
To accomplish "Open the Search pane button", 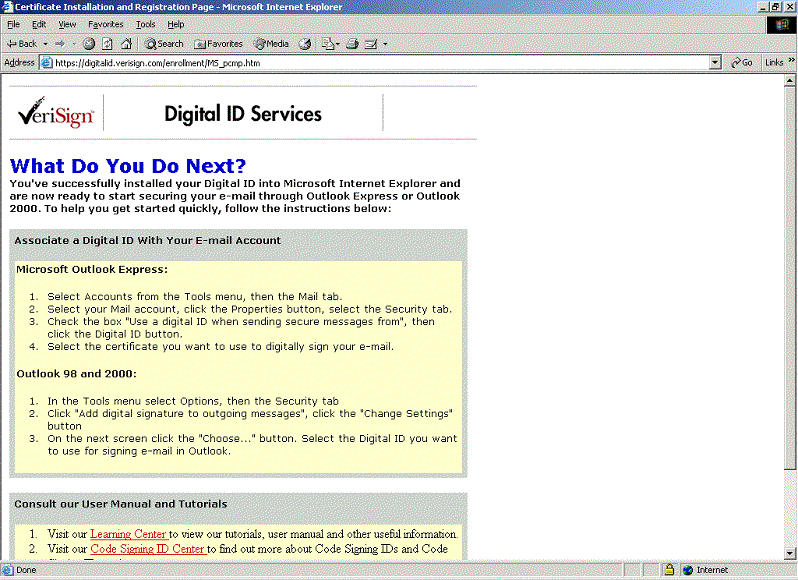I will pyautogui.click(x=164, y=44).
